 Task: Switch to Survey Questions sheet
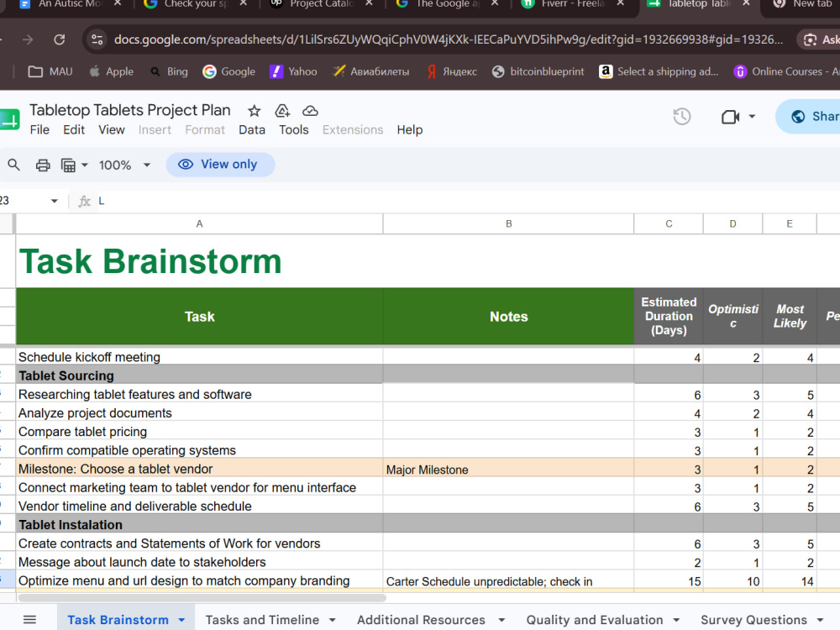753,620
